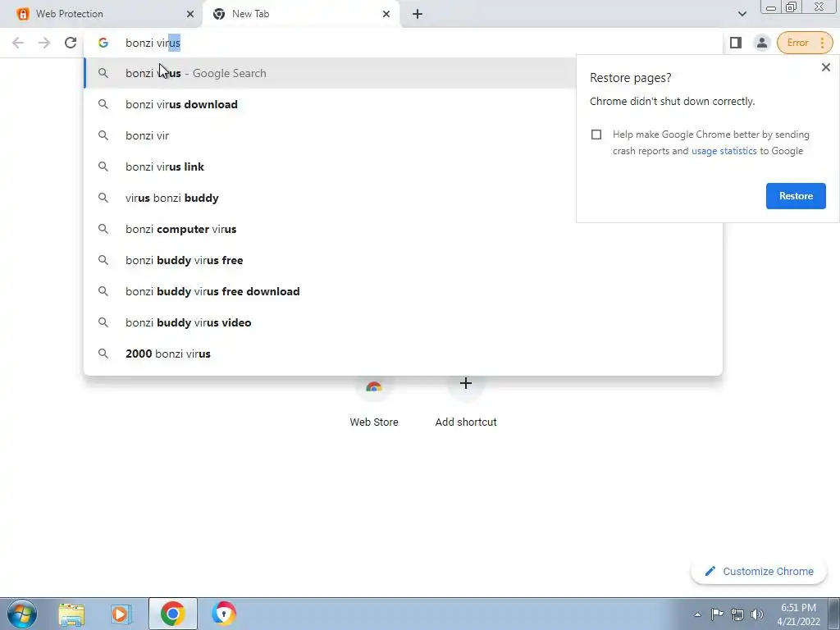
Task: Enable sending crash reports checkbox
Action: point(596,135)
